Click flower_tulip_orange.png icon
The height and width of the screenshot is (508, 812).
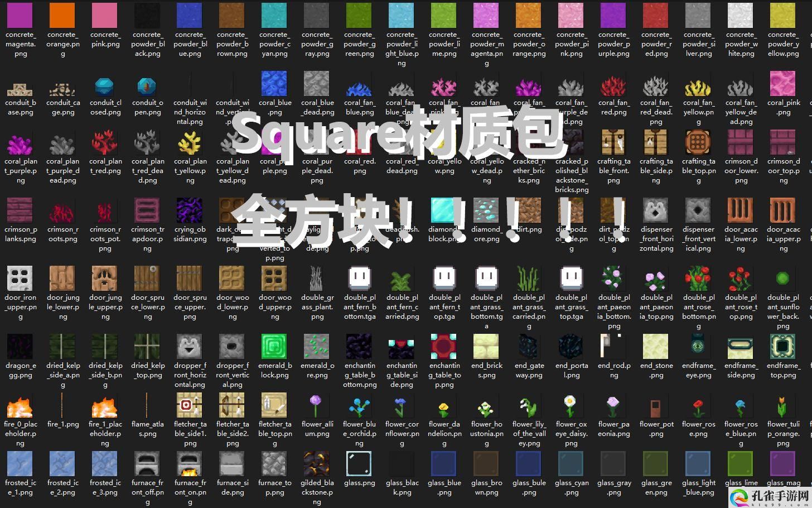pos(783,407)
